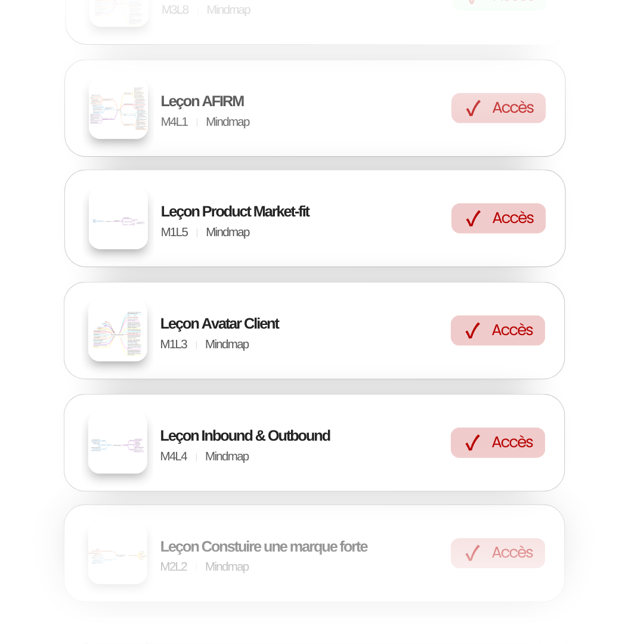Select the Leçon Avatar Client title
Image resolution: width=644 pixels, height=644 pixels.
[x=219, y=324]
